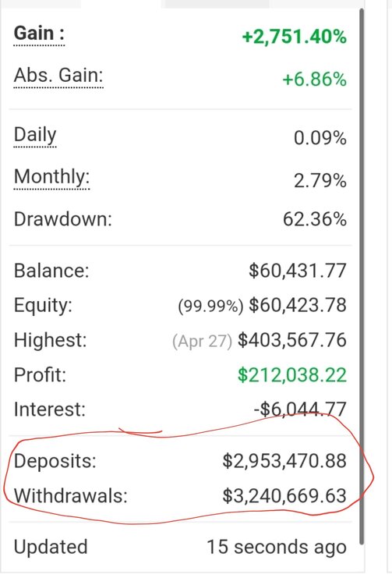Click the vertical scrollbar of the stats panel
The width and height of the screenshot is (392, 585).
[x=362, y=276]
